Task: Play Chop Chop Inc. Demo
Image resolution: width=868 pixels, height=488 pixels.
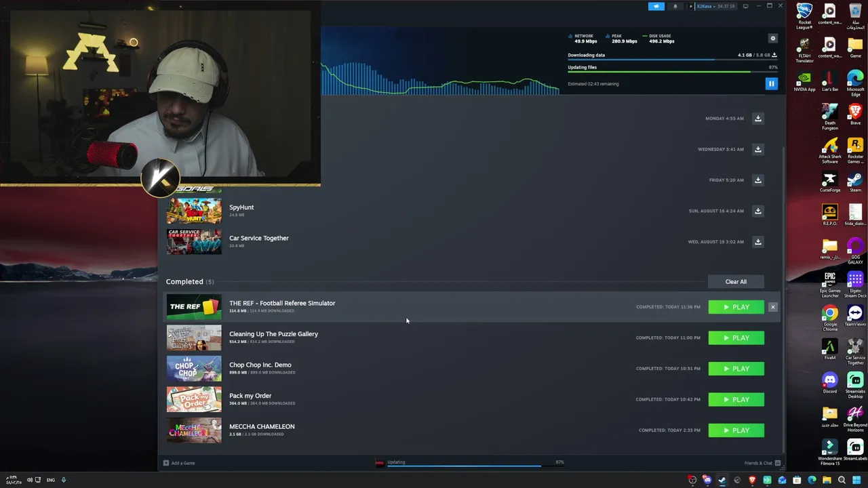Action: 736,369
